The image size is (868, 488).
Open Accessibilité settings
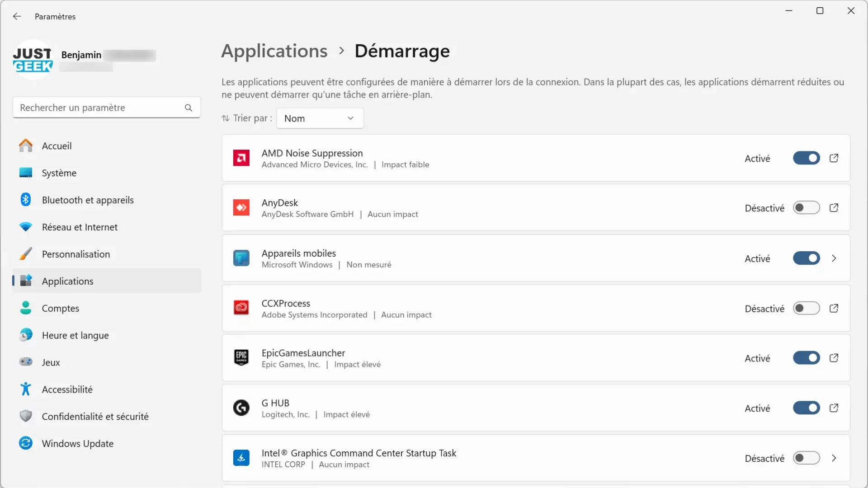point(107,389)
